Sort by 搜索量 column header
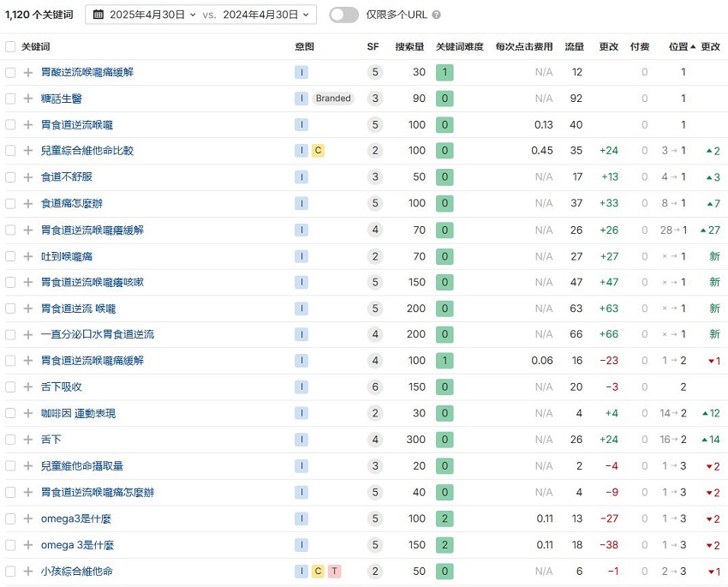728x587 pixels. (x=409, y=46)
